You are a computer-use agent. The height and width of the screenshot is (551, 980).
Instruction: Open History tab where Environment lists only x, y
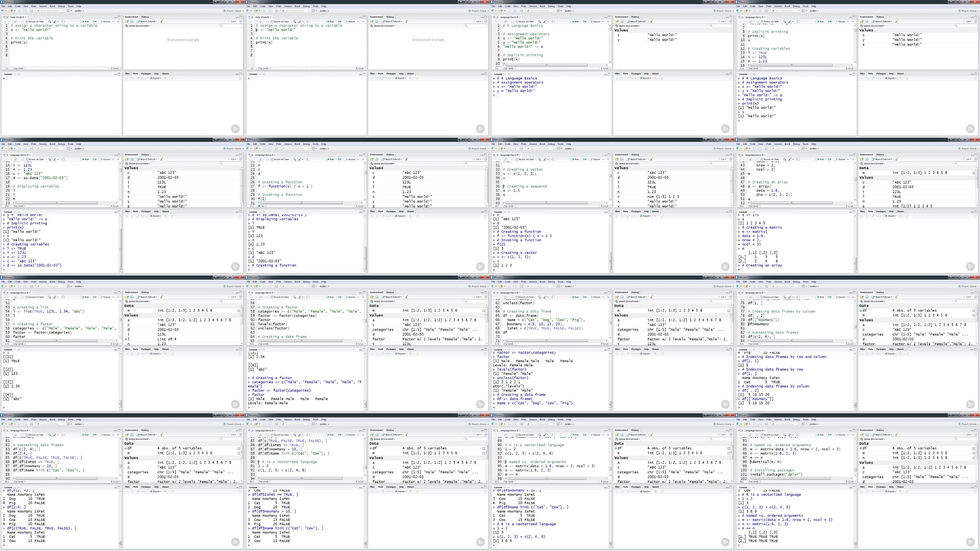[x=635, y=17]
